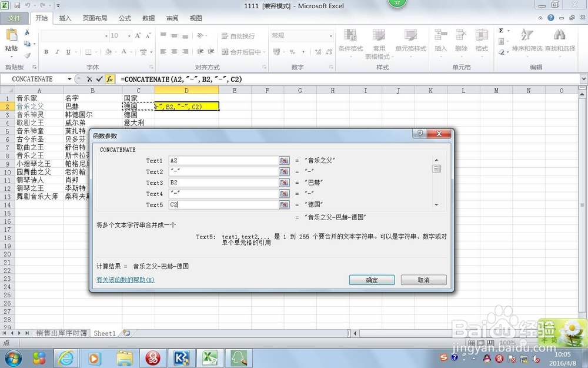The height and width of the screenshot is (368, 588).
Task: Select column D header
Action: click(x=186, y=91)
